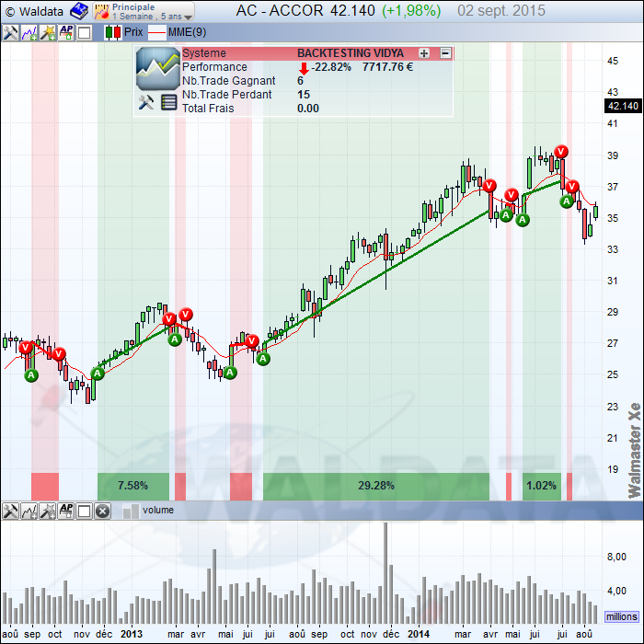This screenshot has height=644, width=644.
Task: Open price chart settings wrench and hammer icon
Action: pos(10,32)
